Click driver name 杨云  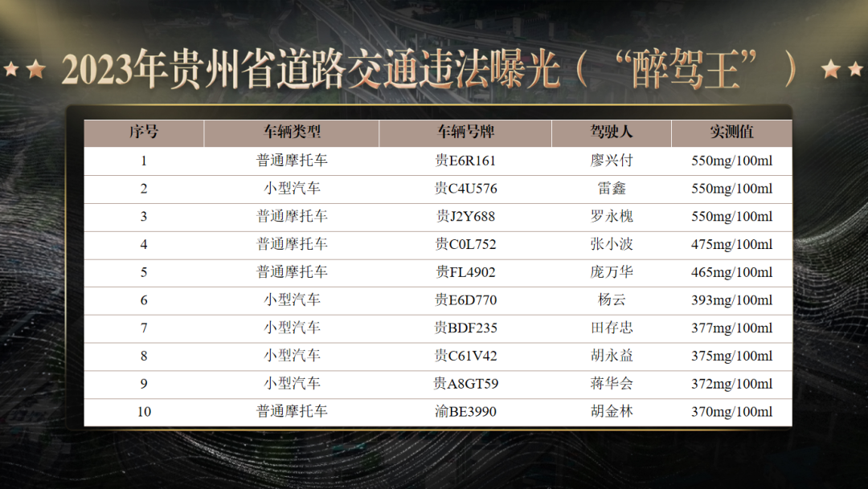point(612,300)
